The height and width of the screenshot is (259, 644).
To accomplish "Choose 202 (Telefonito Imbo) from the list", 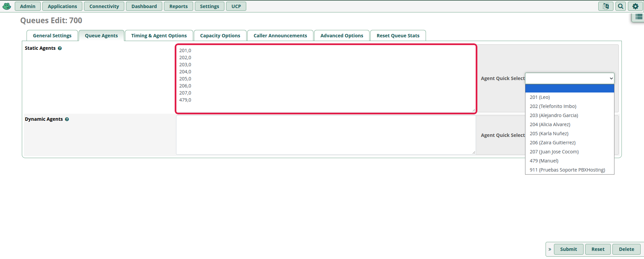I will [570, 106].
